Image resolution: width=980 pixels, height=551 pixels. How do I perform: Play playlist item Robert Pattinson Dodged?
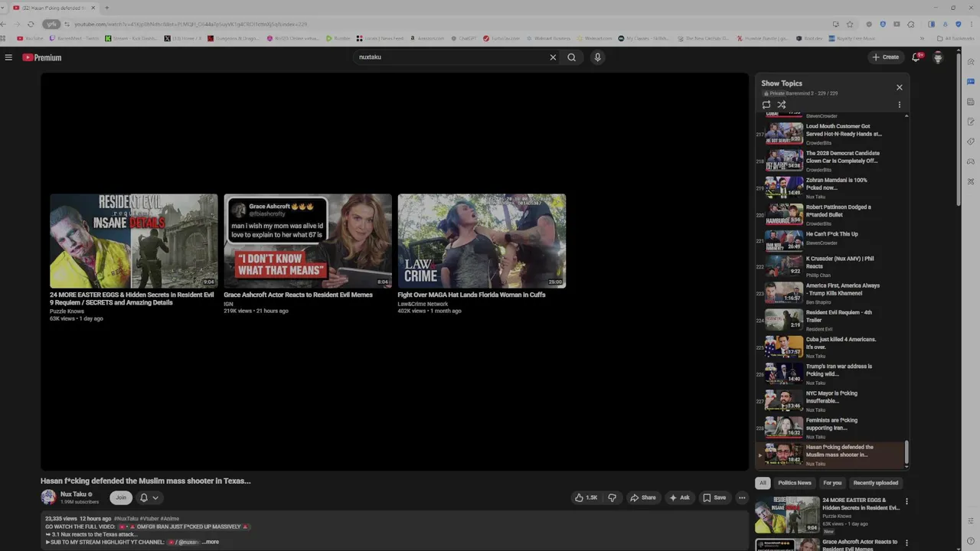tap(831, 214)
